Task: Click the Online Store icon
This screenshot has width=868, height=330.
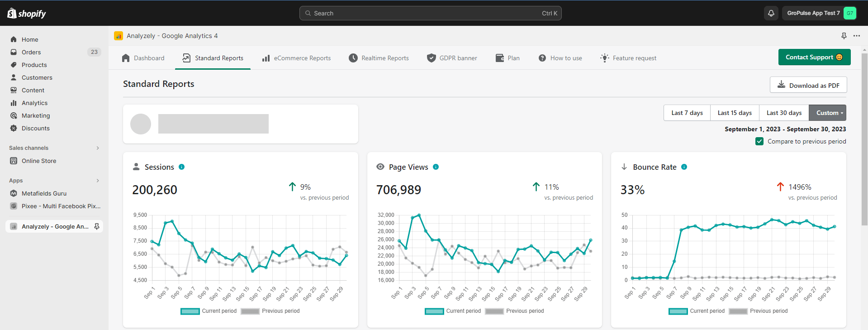Action: 14,161
